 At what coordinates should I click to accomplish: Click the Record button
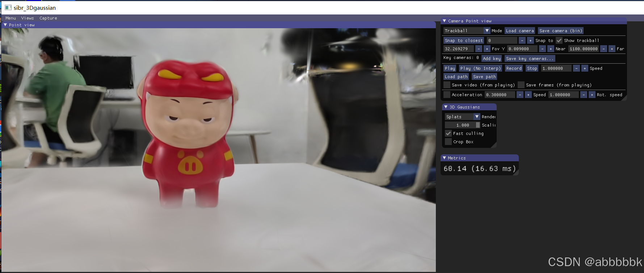click(x=514, y=68)
